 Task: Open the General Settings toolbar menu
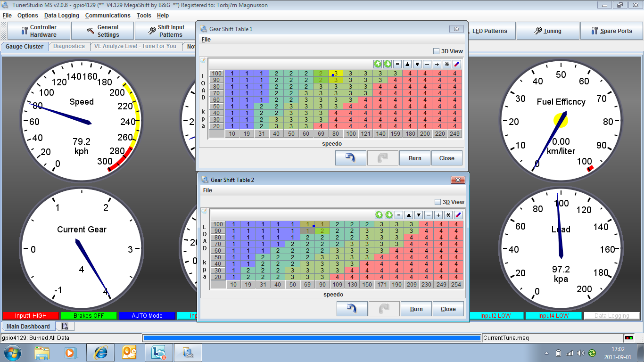click(x=102, y=31)
